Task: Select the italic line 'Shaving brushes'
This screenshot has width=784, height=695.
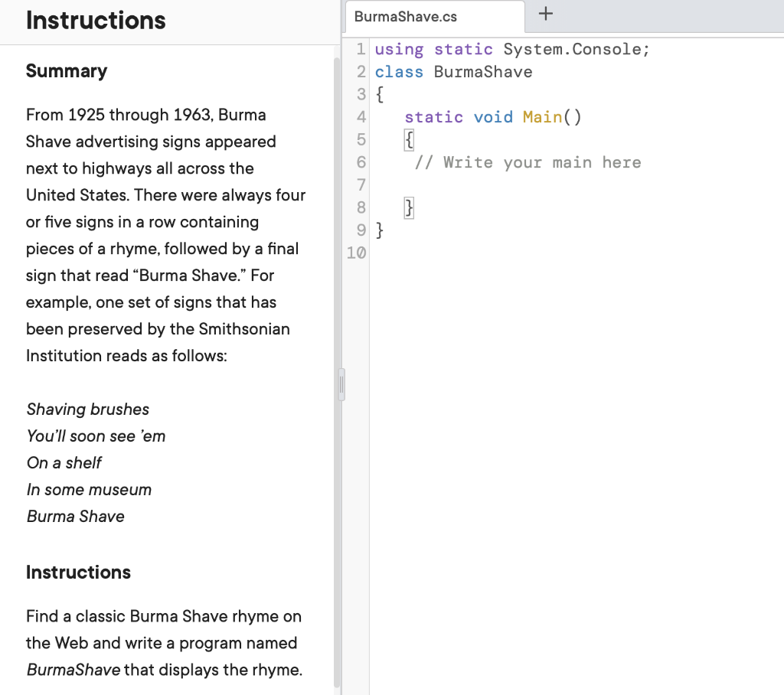Action: [x=87, y=409]
